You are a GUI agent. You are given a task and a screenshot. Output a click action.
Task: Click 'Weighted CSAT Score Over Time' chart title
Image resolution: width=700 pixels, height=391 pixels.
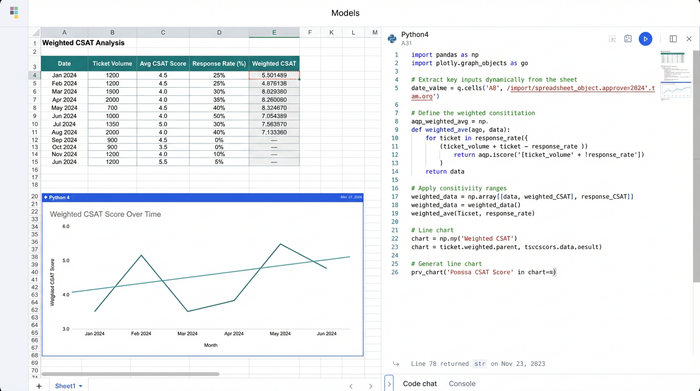[105, 214]
